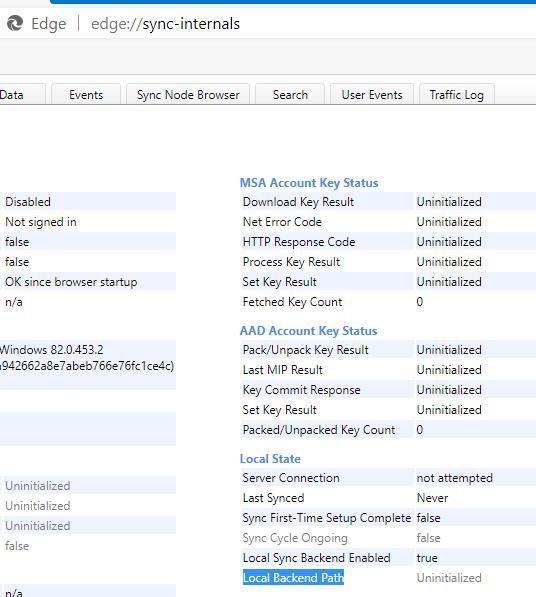Select the Last Synced label
This screenshot has height=597, width=536.
[x=273, y=498]
